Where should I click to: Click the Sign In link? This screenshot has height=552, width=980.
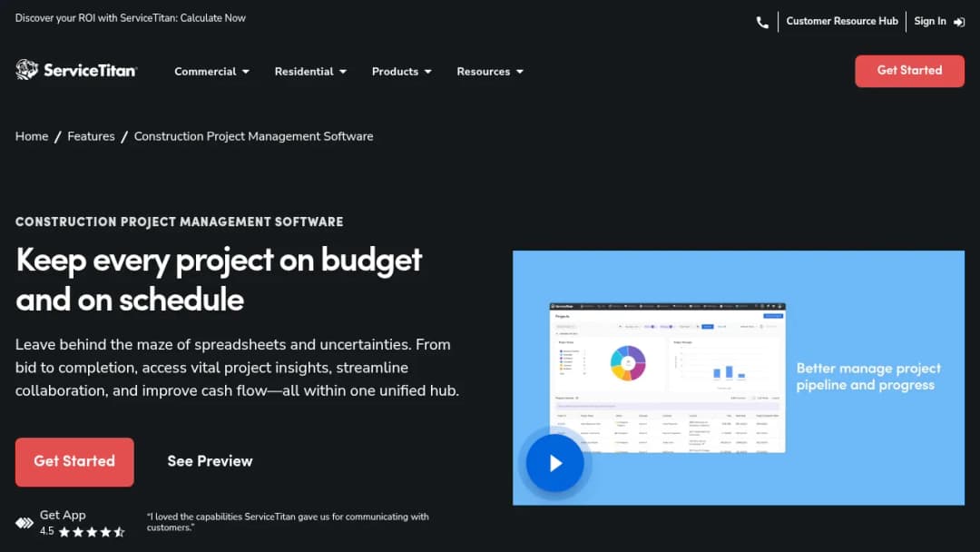(x=930, y=21)
